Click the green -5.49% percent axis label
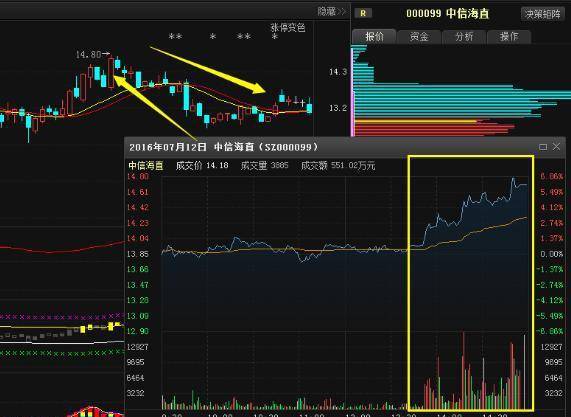The width and height of the screenshot is (571, 417). pyautogui.click(x=551, y=316)
